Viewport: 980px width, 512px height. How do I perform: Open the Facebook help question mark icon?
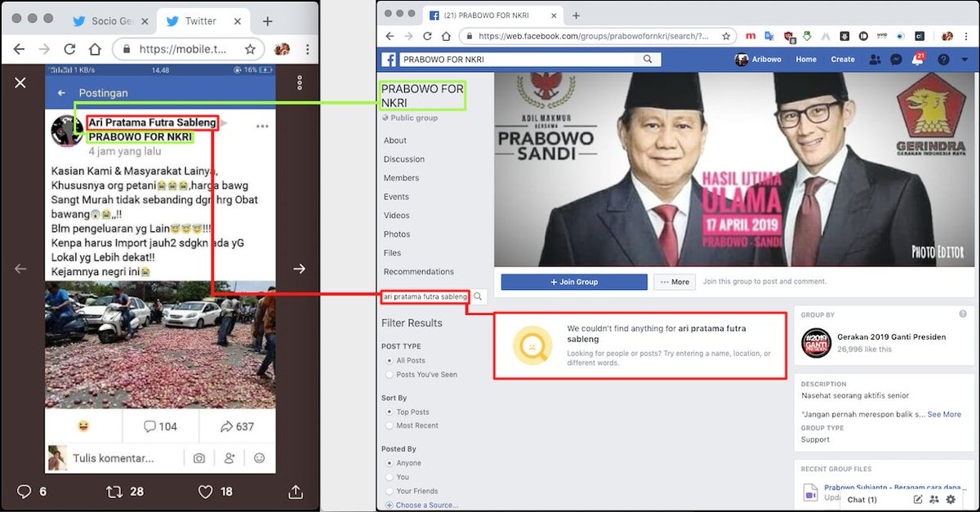click(x=943, y=60)
